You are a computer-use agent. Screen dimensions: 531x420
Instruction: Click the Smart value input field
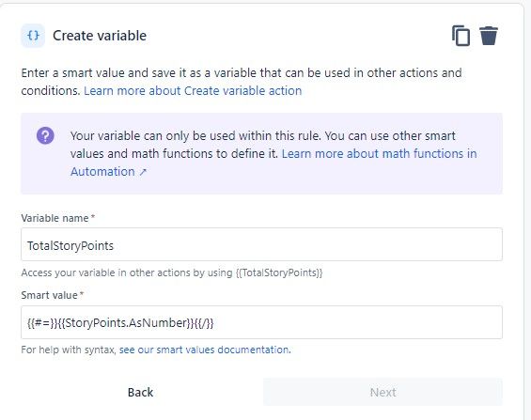pyautogui.click(x=261, y=322)
